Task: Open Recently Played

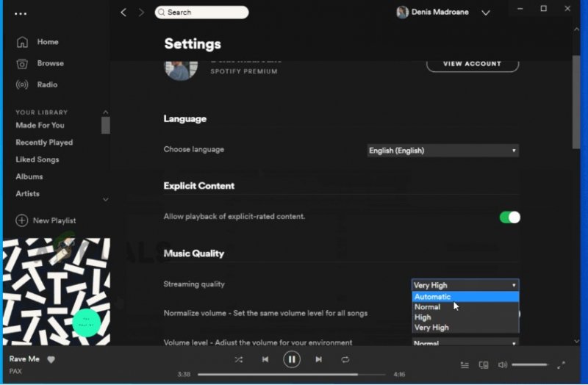Action: coord(44,143)
